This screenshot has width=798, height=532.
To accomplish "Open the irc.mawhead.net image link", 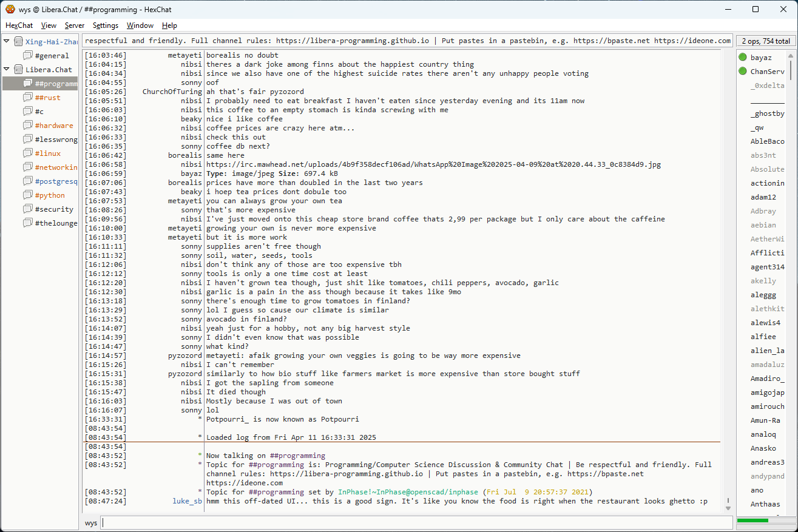I will 433,164.
